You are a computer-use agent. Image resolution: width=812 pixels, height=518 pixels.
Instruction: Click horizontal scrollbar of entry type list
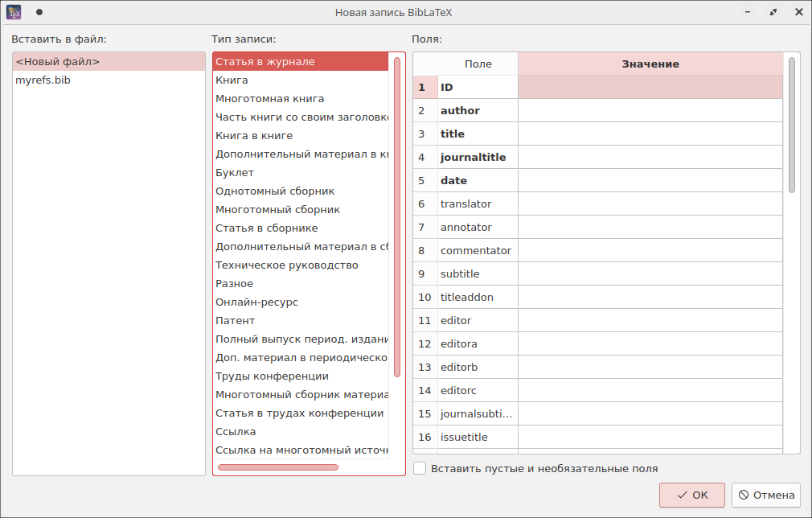pyautogui.click(x=278, y=467)
